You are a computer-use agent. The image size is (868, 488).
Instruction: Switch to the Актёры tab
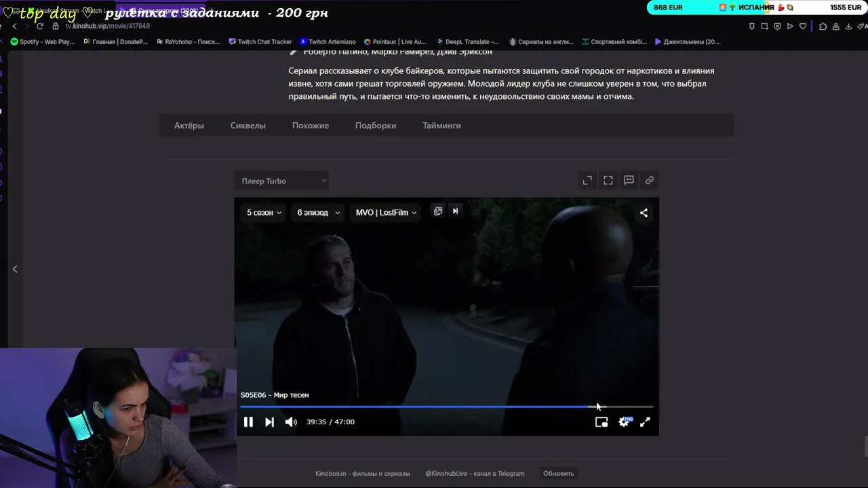click(189, 125)
